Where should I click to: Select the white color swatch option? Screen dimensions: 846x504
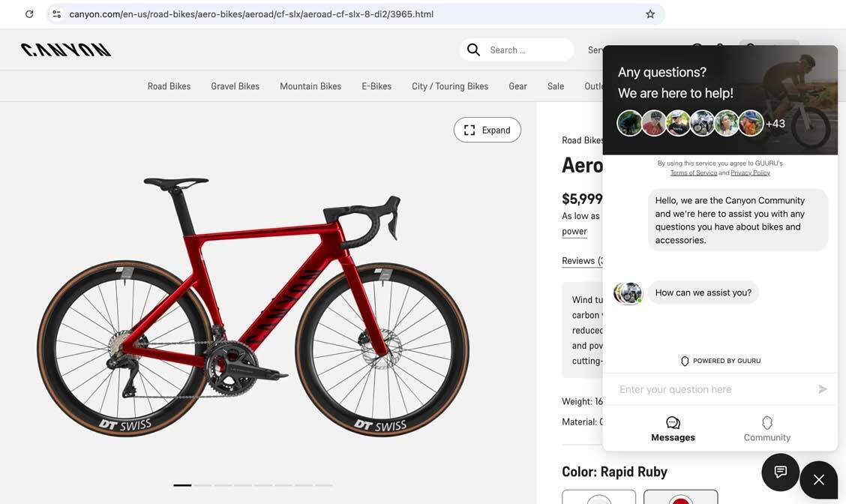click(598, 498)
